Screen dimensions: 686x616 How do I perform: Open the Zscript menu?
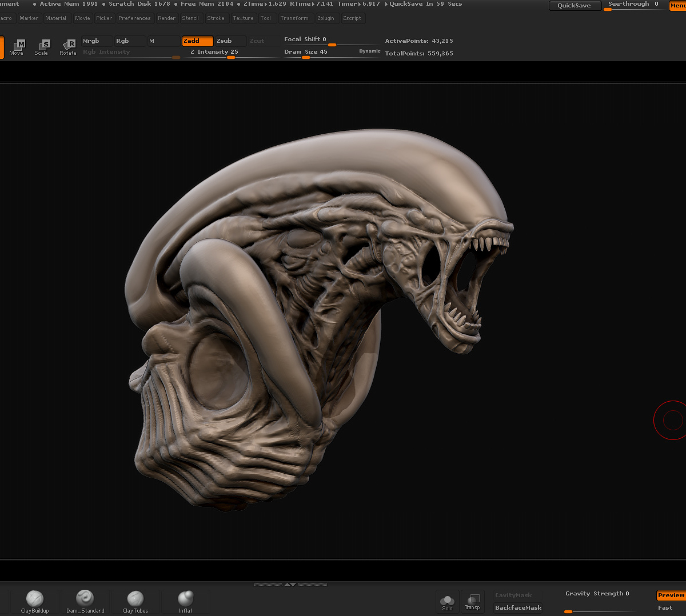coord(352,18)
